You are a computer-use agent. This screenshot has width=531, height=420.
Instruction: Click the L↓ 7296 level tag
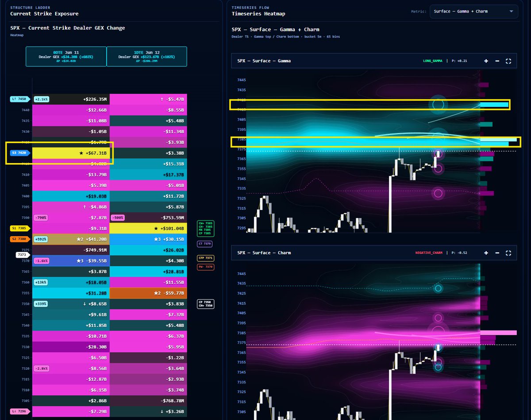tap(19, 412)
